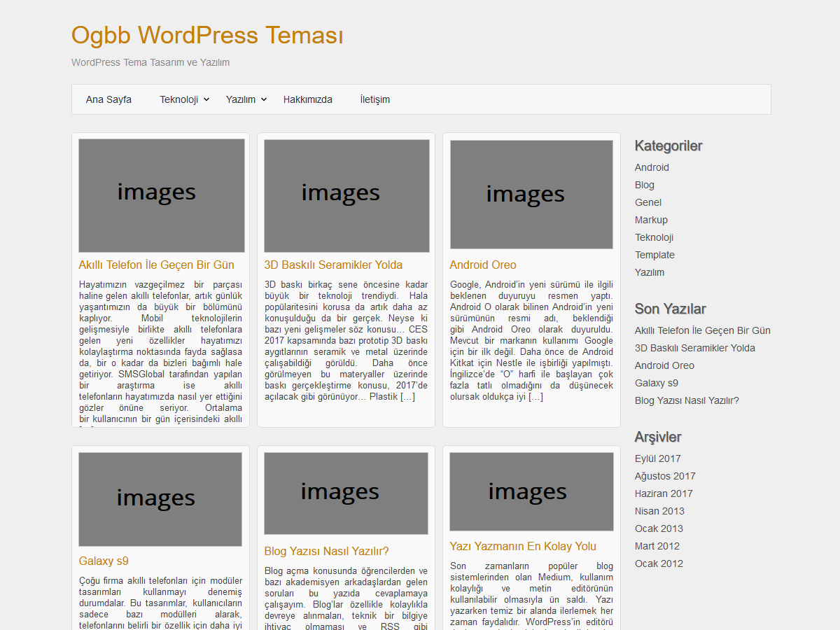Viewport: 840px width, 630px height.
Task: Open the Ana Sayfa menu item
Action: click(x=108, y=99)
